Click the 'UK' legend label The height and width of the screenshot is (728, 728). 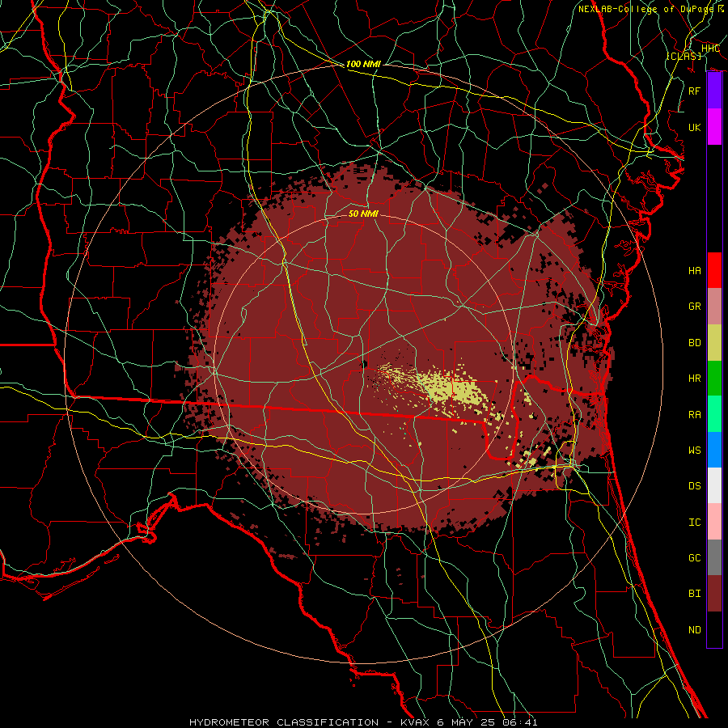(x=694, y=127)
